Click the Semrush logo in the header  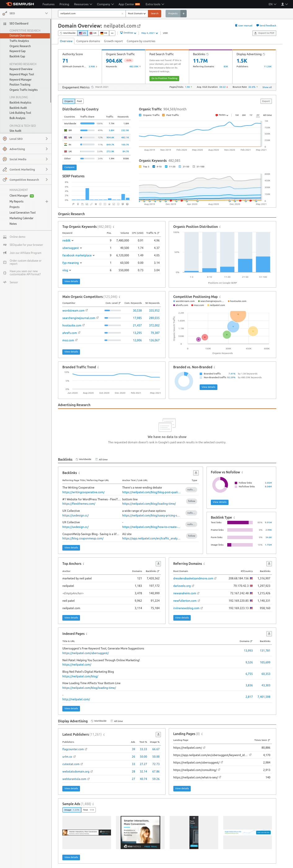20,4
